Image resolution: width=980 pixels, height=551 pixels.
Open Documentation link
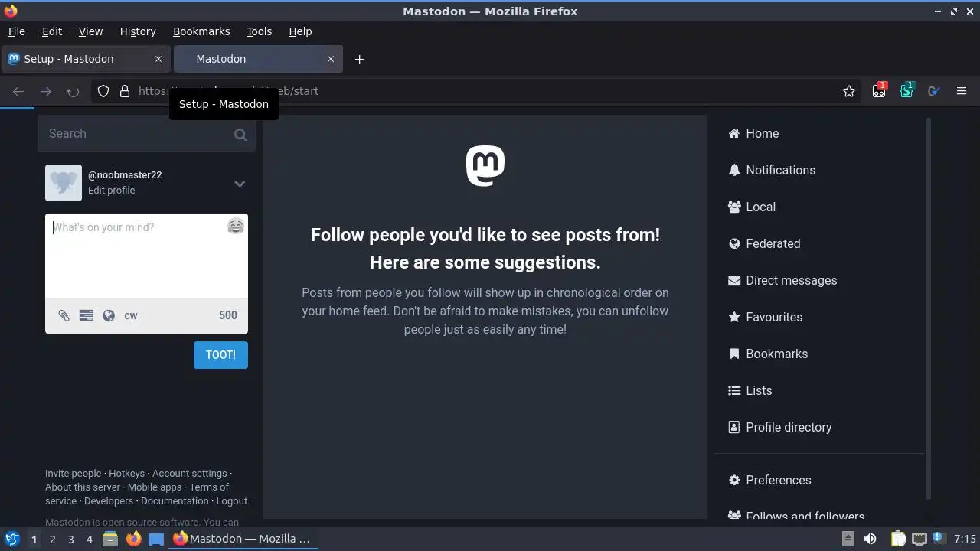[x=175, y=501]
